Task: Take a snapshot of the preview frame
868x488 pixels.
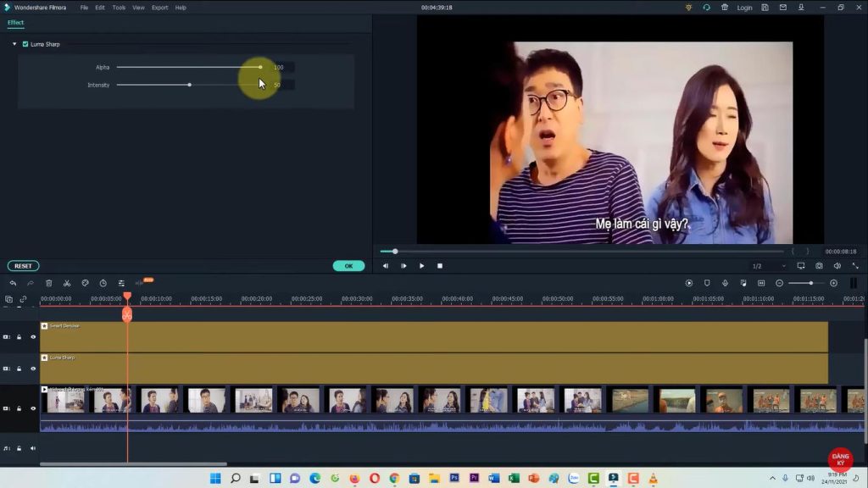Action: coord(819,265)
